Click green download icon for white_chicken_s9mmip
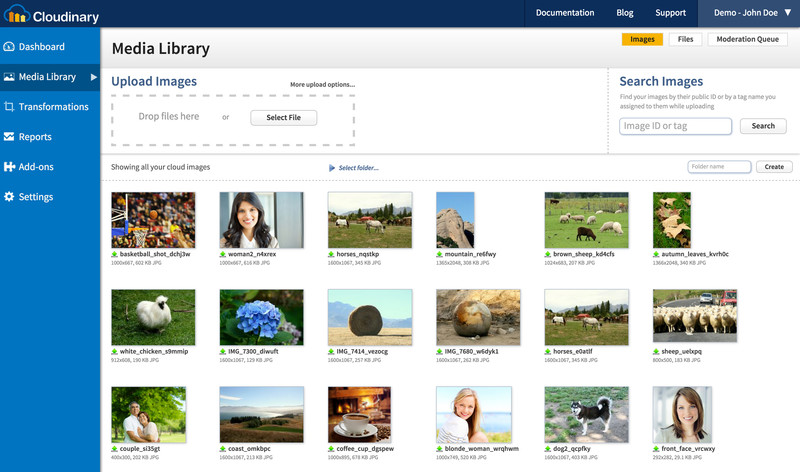 tap(115, 352)
